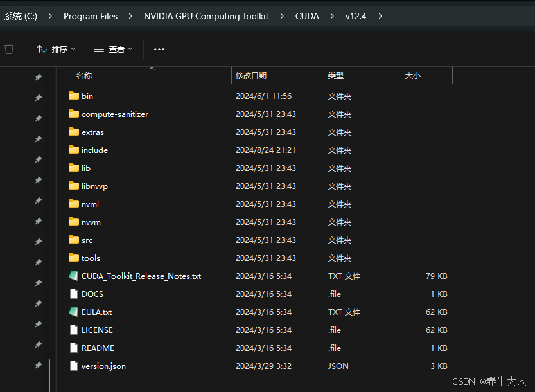The height and width of the screenshot is (392, 535).
Task: Sort by 大小 column header
Action: pyautogui.click(x=412, y=75)
